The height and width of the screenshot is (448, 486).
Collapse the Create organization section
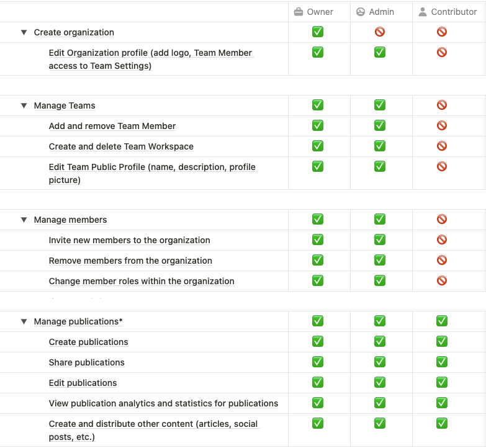tap(24, 32)
